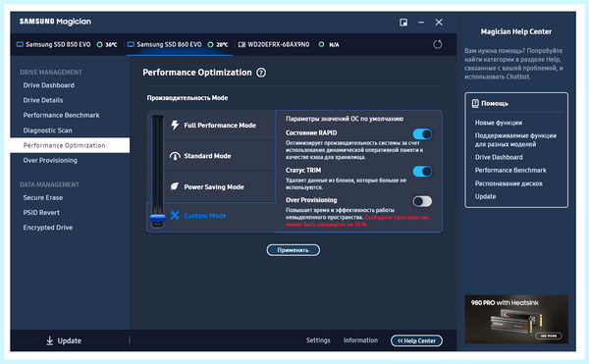Click the Помощь book icon

click(475, 104)
